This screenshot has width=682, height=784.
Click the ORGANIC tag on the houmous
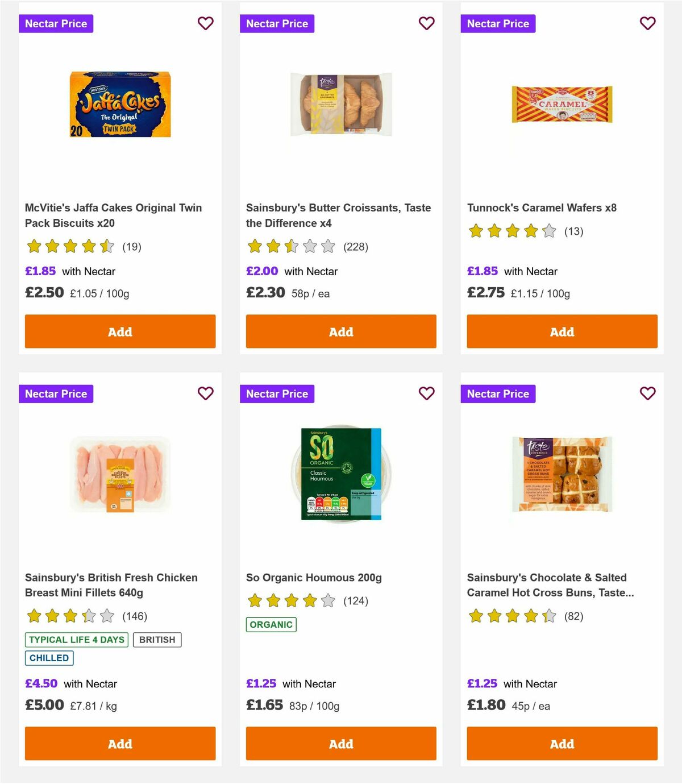pos(271,624)
